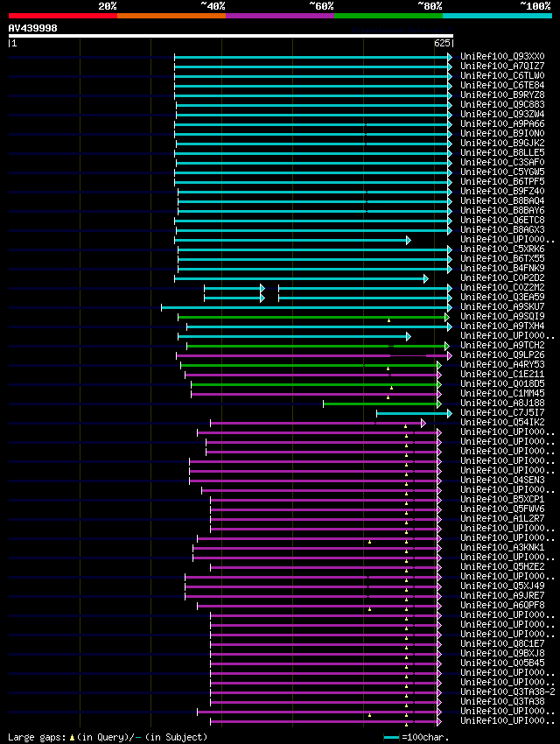Click the green ~80% identity legend segment
This screenshot has height=744, width=560.
(x=388, y=16)
